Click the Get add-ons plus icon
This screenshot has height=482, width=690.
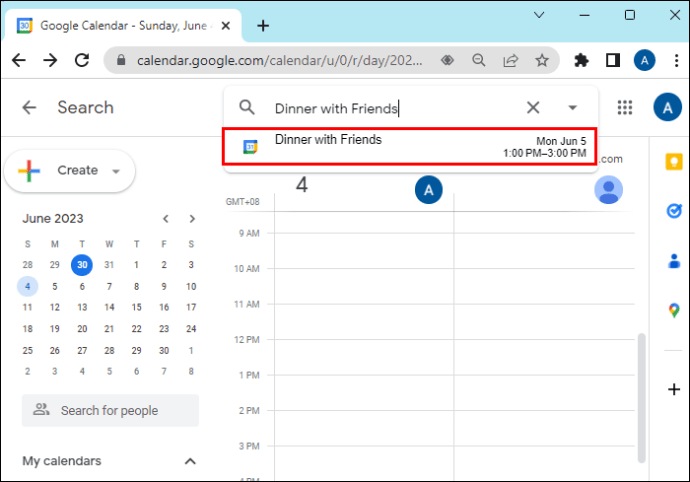coord(673,389)
